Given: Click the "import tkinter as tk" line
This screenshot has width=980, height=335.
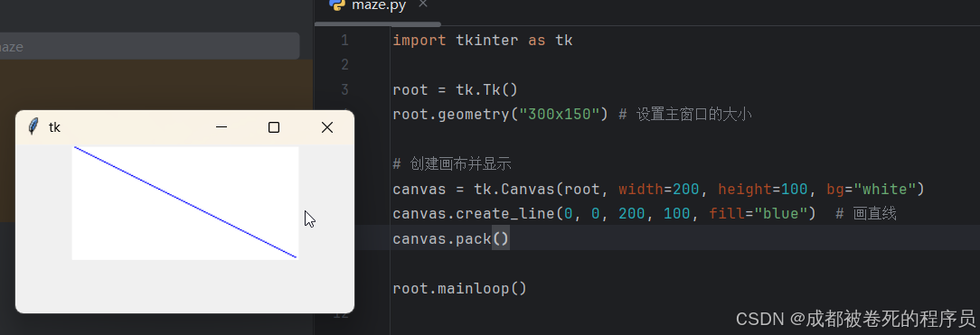Looking at the screenshot, I should tap(483, 41).
